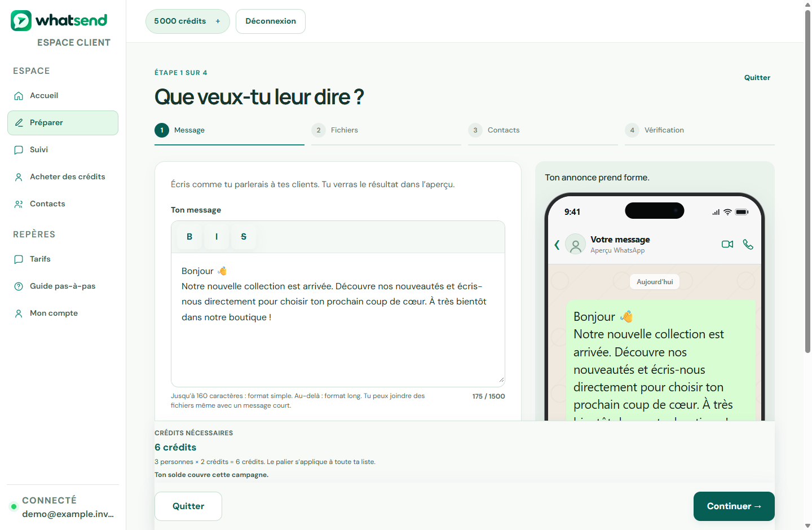Open the Tarifs page
Image resolution: width=812 pixels, height=530 pixels.
(x=63, y=259)
